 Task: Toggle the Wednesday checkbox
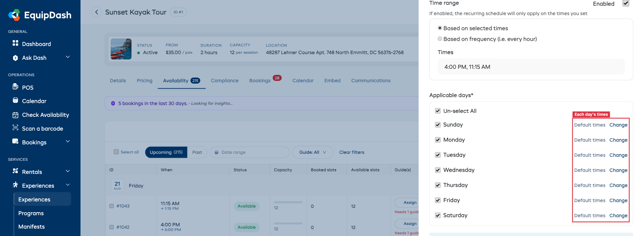tap(438, 170)
